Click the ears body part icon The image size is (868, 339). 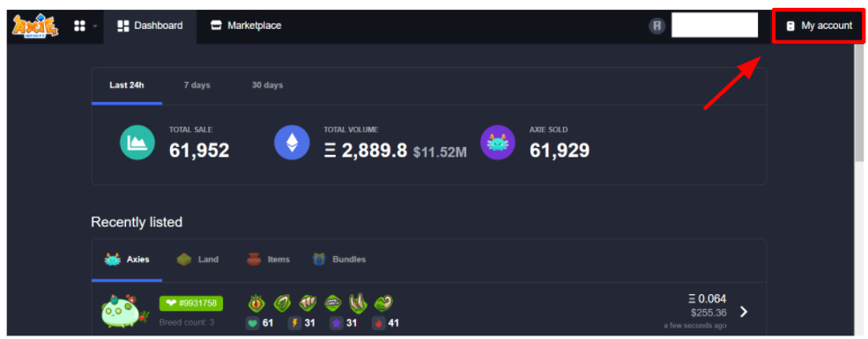coord(282,303)
